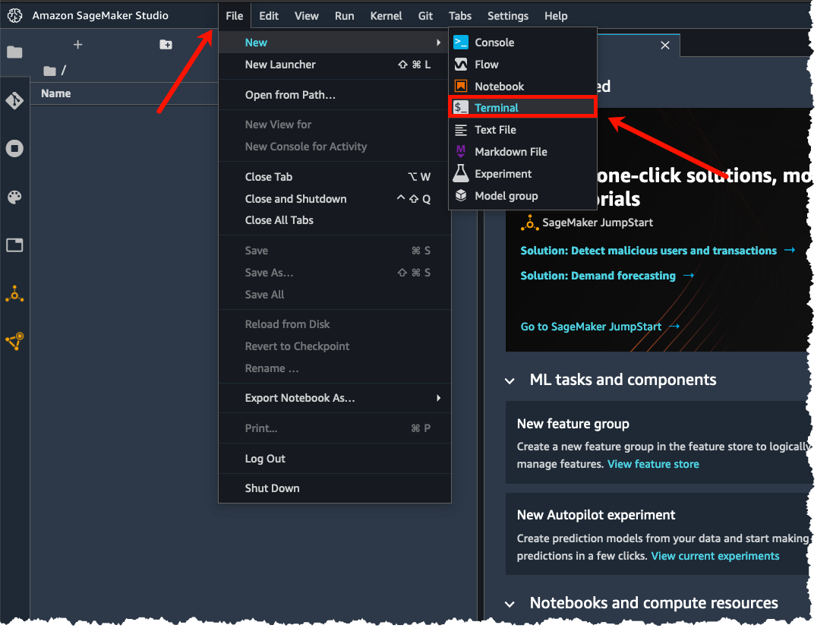
Task: Click the New Folder icon
Action: [166, 45]
